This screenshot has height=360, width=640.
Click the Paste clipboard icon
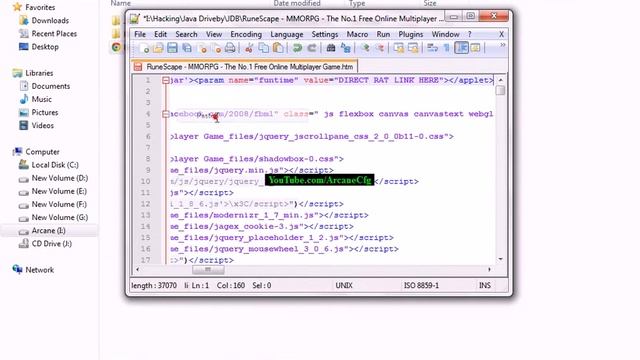(278, 48)
